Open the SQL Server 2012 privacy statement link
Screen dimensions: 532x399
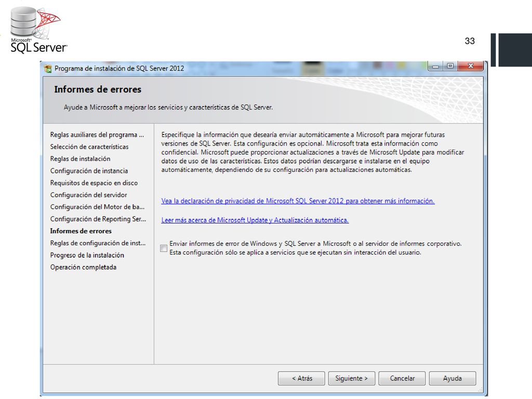click(298, 201)
